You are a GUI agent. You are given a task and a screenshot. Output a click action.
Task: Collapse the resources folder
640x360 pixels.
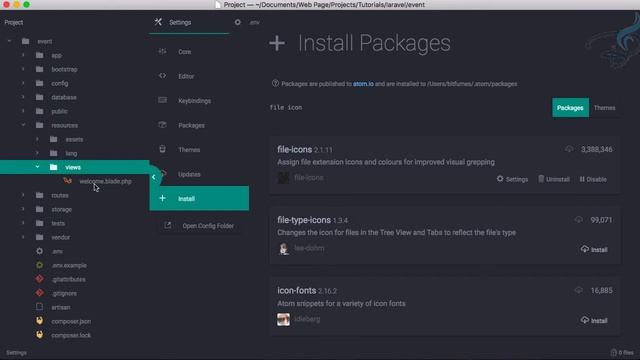click(23, 125)
